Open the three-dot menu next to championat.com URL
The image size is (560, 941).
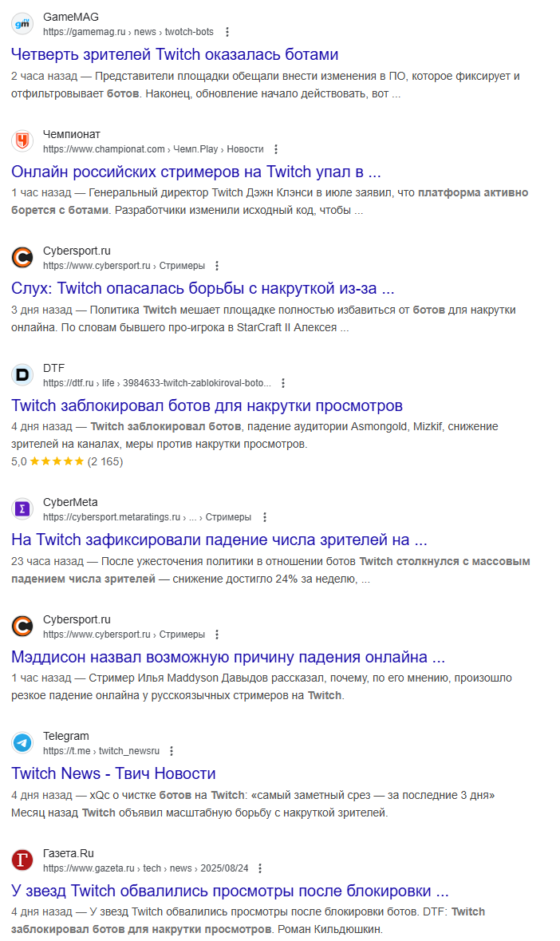[x=276, y=148]
